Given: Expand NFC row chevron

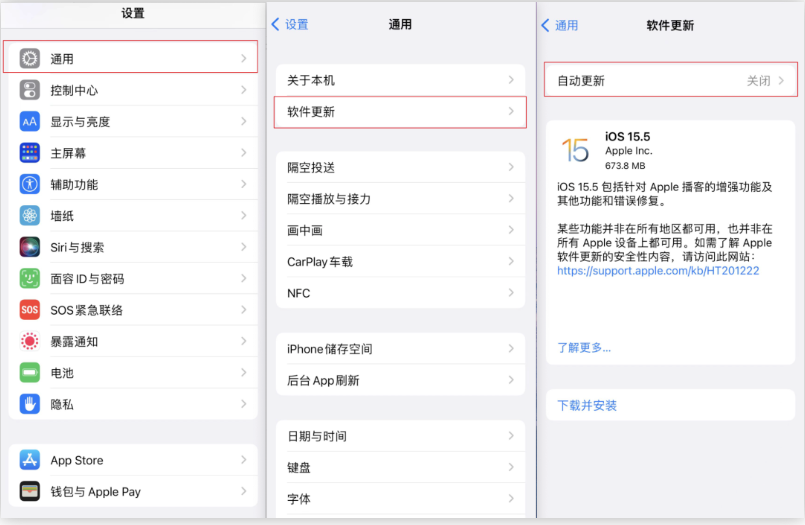Looking at the screenshot, I should coord(511,293).
